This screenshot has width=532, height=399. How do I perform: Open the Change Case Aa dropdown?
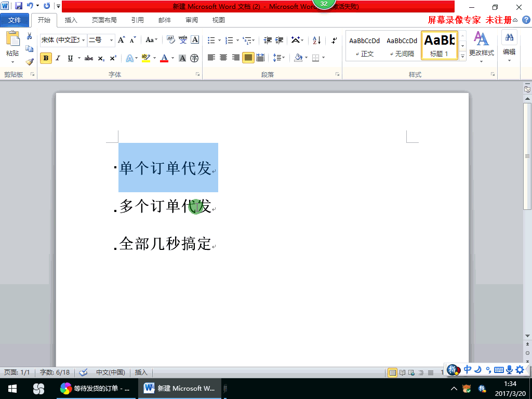tap(151, 40)
